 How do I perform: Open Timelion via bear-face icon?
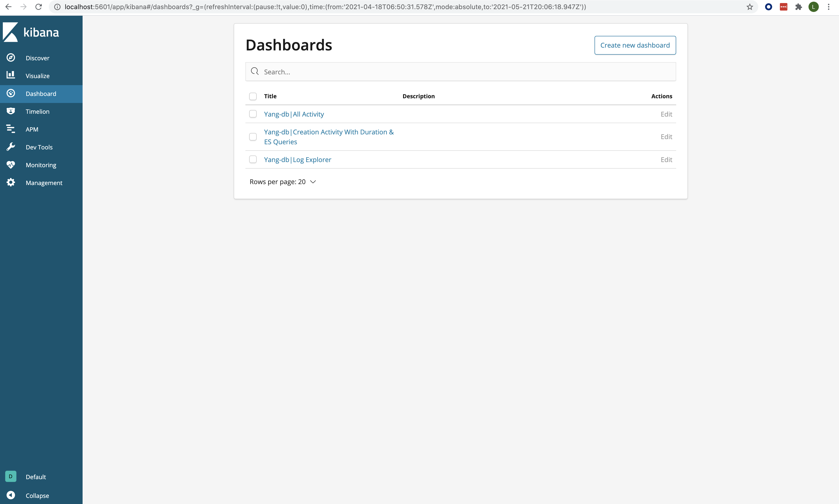[x=11, y=111]
